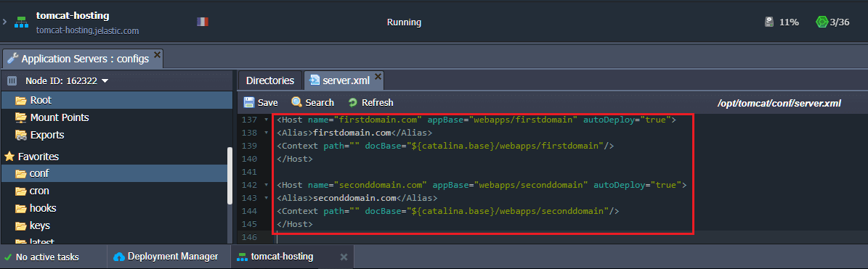The height and width of the screenshot is (269, 868).
Task: Refresh the server.xml file
Action: click(370, 102)
